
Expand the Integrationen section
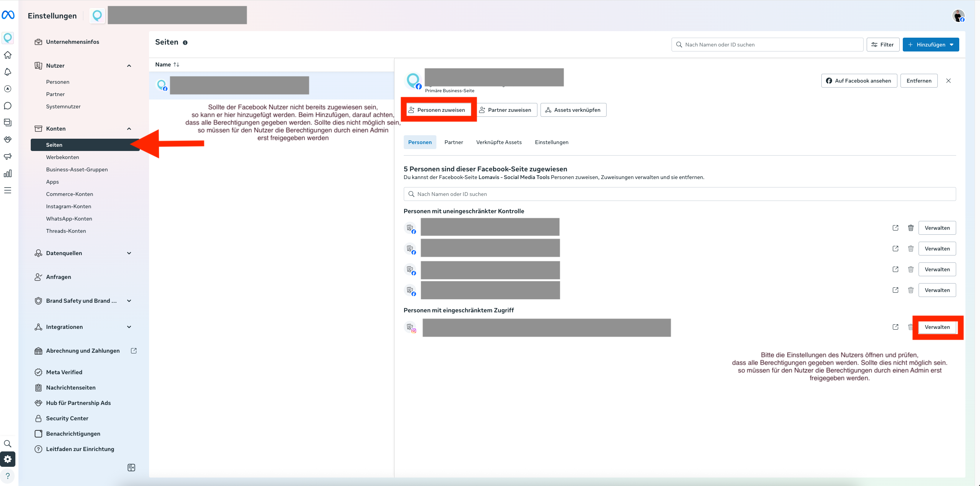click(129, 327)
